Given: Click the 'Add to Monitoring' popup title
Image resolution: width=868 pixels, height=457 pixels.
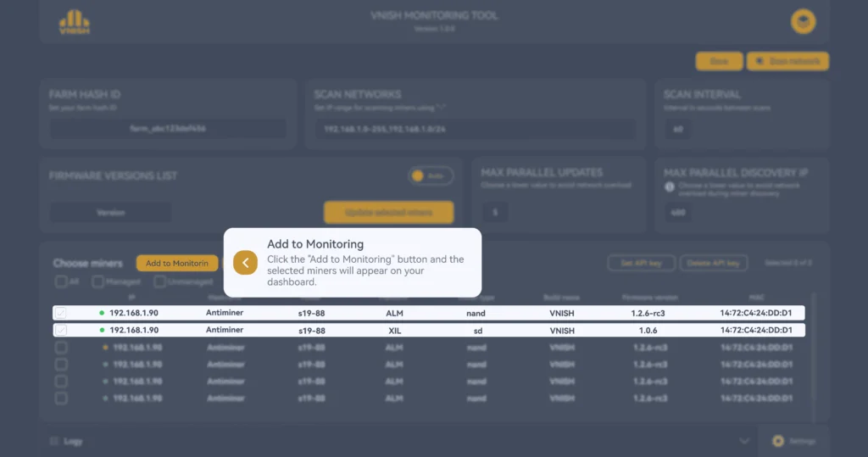Looking at the screenshot, I should (x=315, y=243).
